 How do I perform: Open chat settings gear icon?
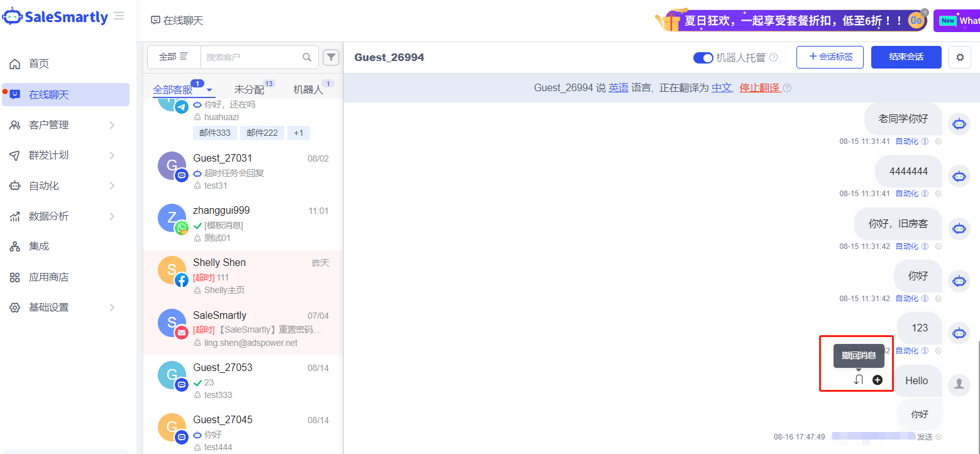959,57
